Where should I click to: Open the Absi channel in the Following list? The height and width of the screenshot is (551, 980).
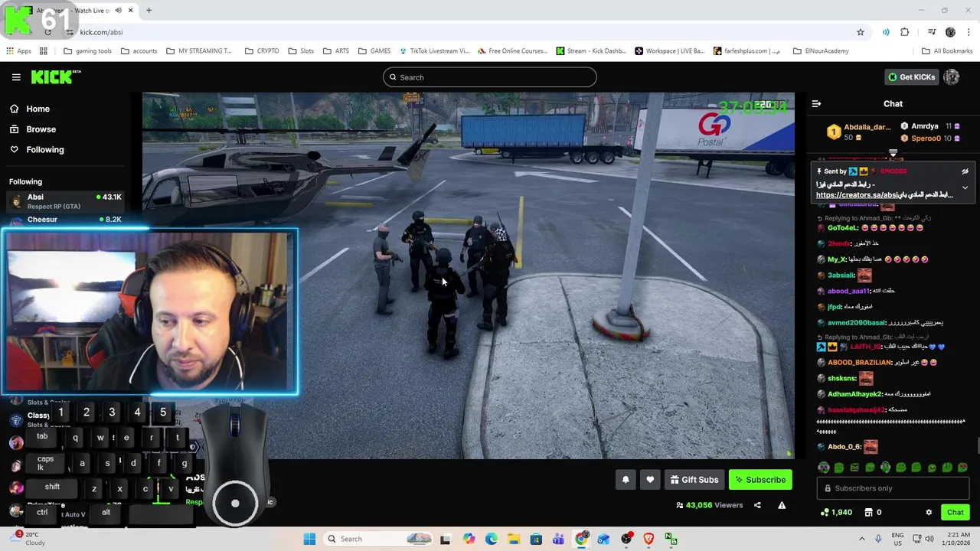point(65,202)
